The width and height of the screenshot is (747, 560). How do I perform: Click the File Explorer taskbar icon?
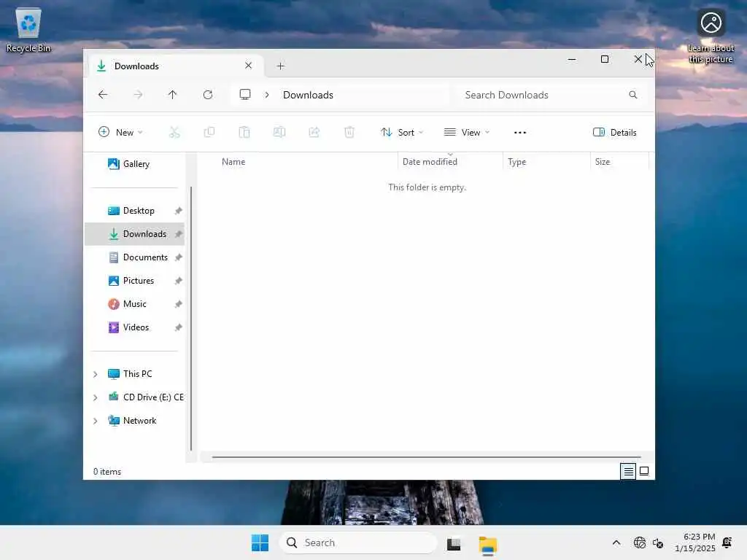[x=488, y=544]
